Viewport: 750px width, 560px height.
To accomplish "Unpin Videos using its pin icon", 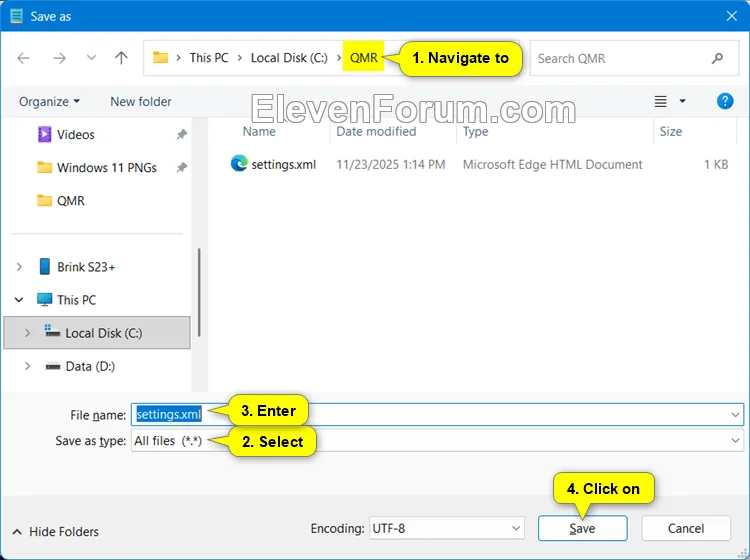I will tap(181, 134).
